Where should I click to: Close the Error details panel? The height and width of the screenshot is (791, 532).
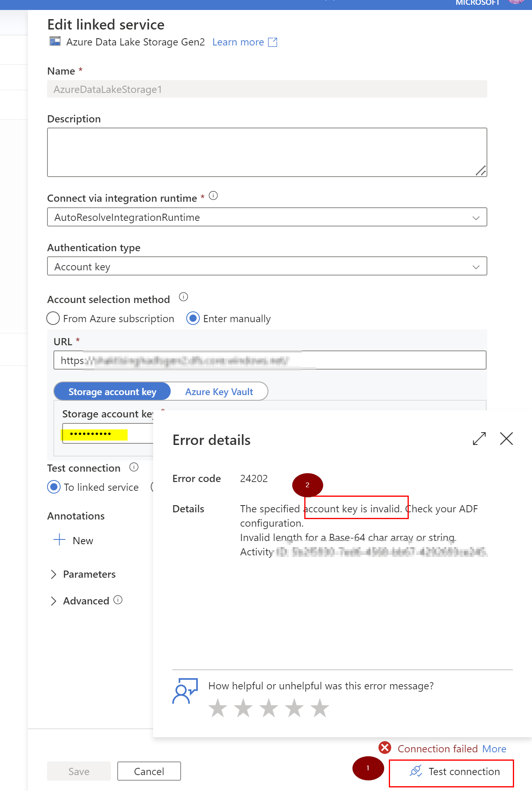click(506, 439)
